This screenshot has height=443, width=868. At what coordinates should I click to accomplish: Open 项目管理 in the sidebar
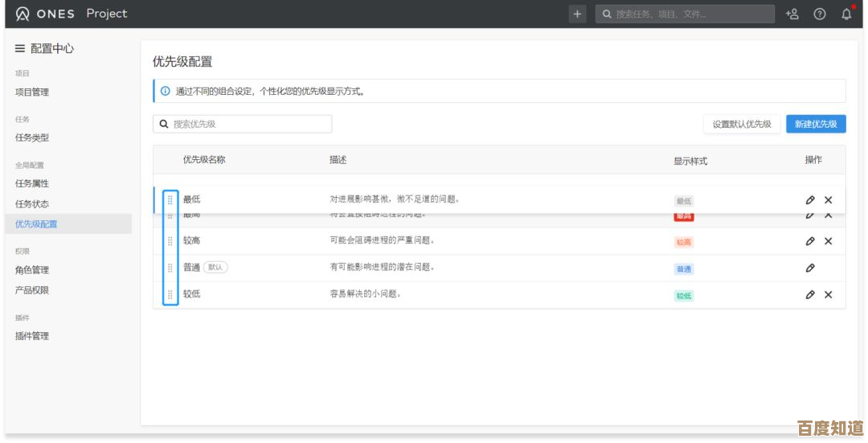[x=32, y=92]
